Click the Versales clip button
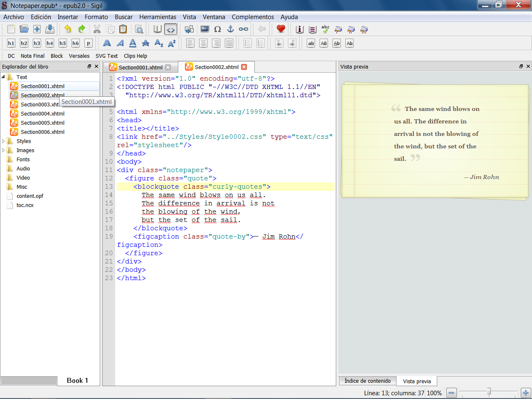 (x=79, y=56)
